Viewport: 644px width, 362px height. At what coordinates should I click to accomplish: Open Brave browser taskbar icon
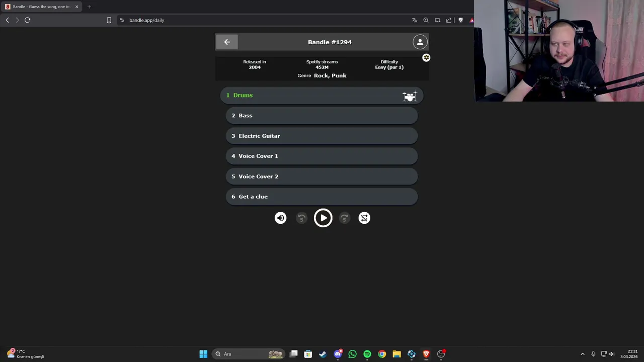pos(426,354)
